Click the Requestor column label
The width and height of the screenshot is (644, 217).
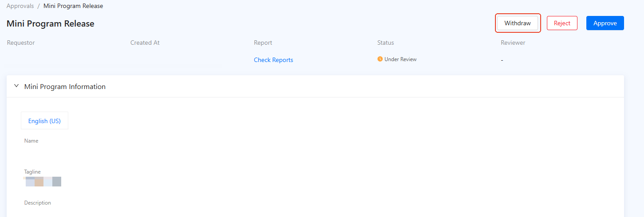pos(21,43)
